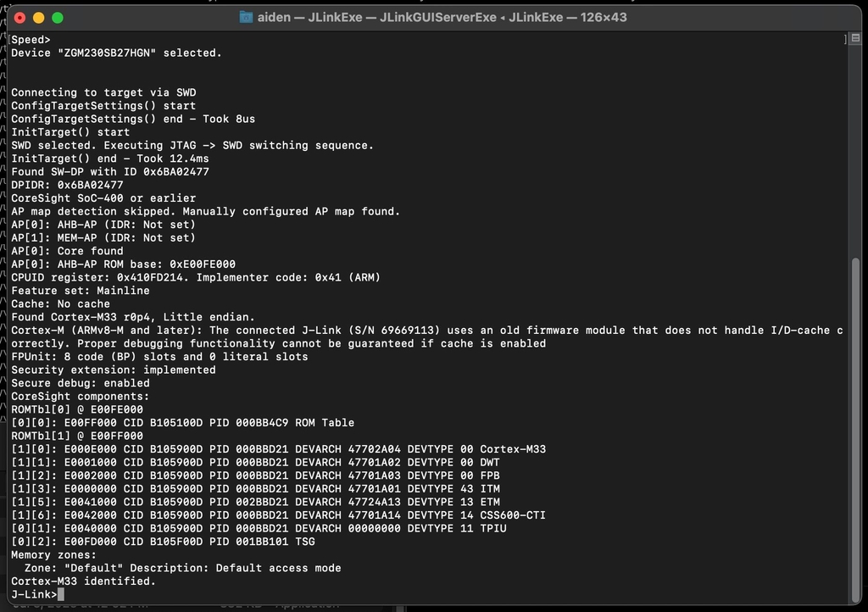
Task: Click the '[0][0]: E00FF000' ROM Table row
Action: (183, 423)
